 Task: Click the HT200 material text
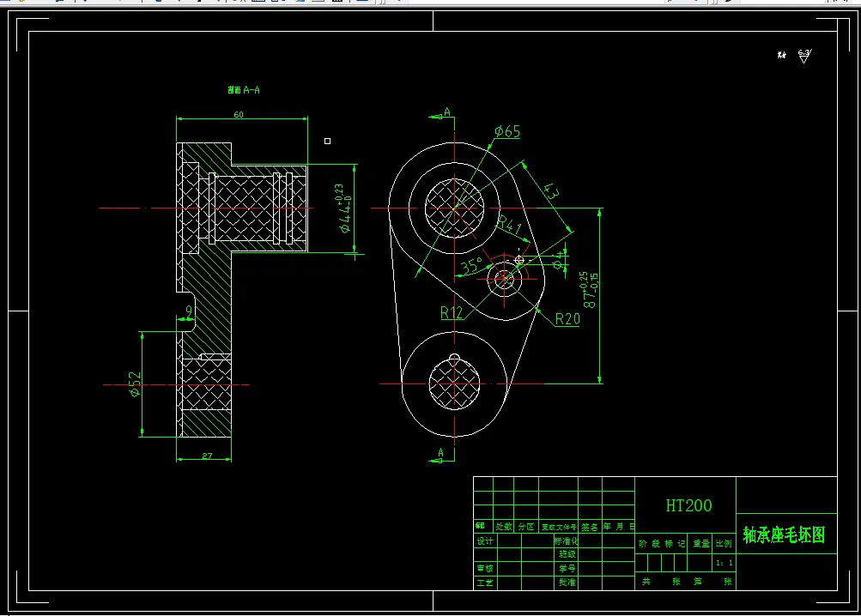click(688, 505)
